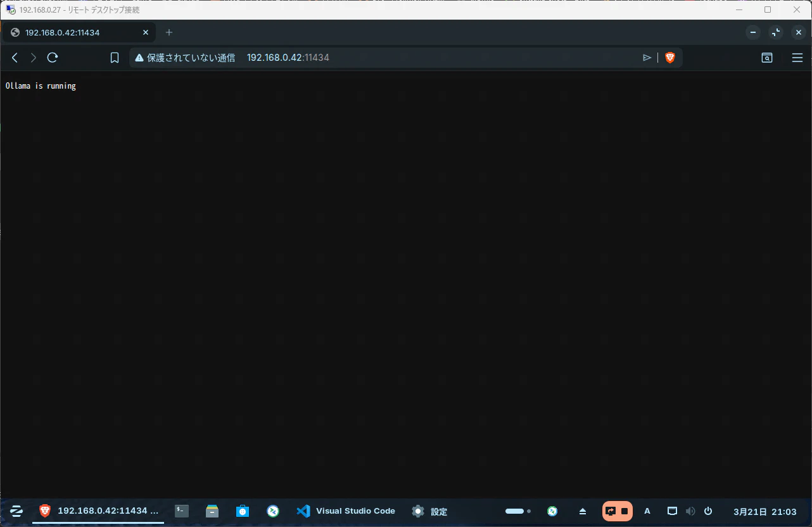Launch the Terminal from the taskbar

pos(182,511)
